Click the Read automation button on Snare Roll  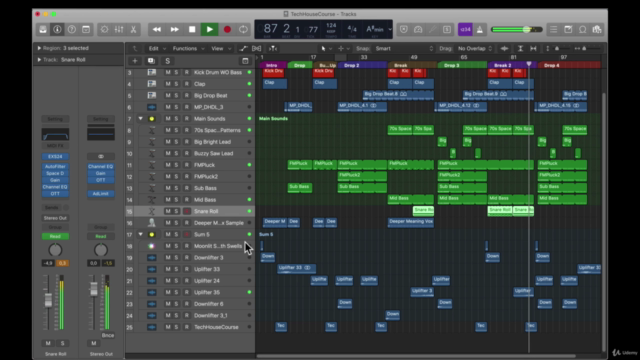pos(55,237)
